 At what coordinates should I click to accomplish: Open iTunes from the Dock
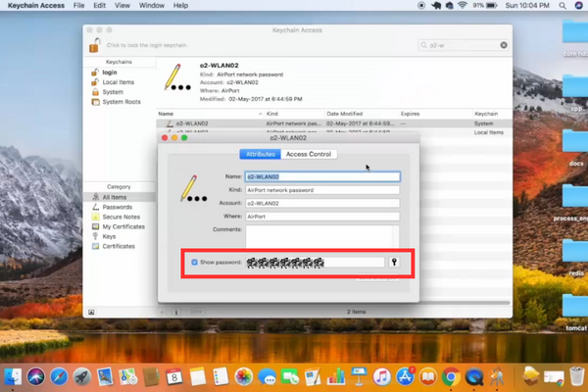pos(382,376)
